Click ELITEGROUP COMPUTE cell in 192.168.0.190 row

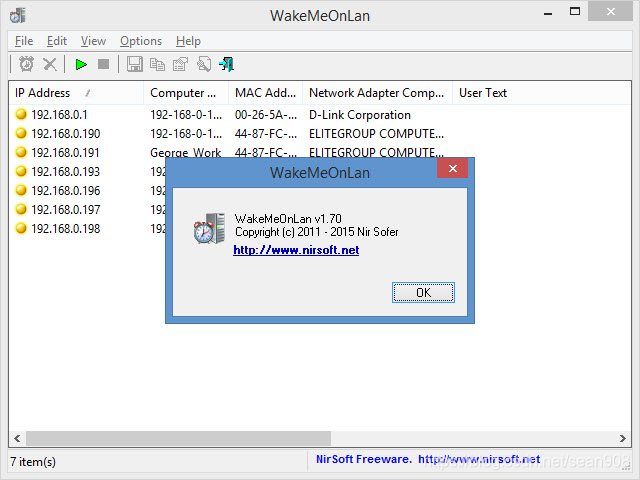(x=376, y=133)
